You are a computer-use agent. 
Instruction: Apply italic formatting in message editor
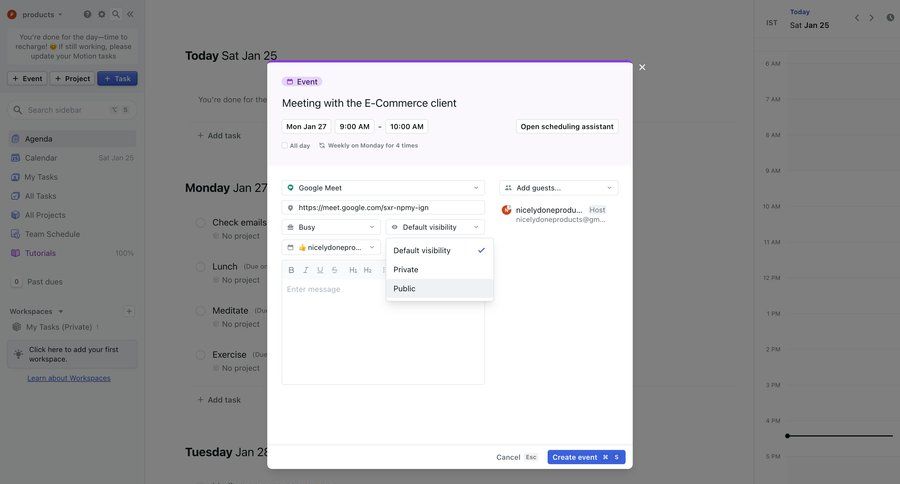306,270
